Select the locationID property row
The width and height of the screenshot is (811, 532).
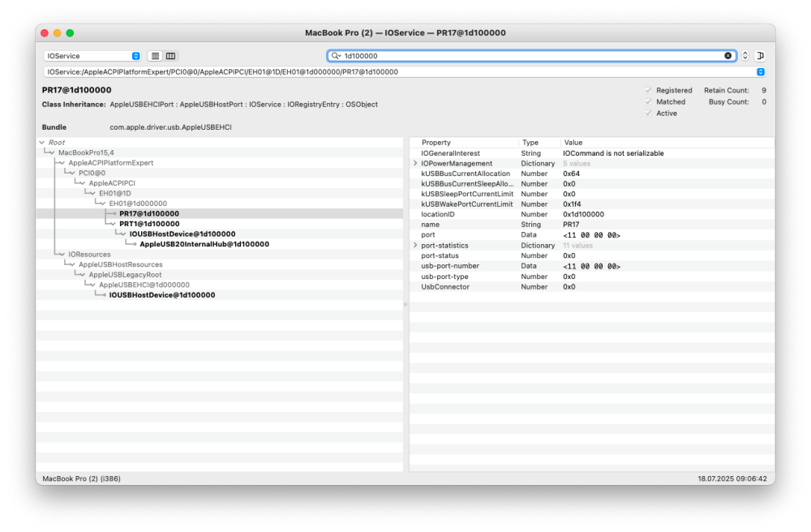[592, 215]
